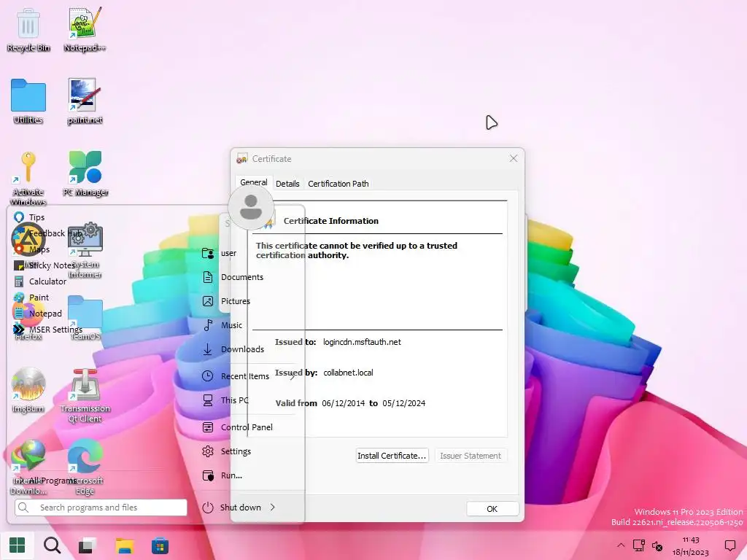Open the Utilities folder on desktop
747x560 pixels.
[x=28, y=101]
